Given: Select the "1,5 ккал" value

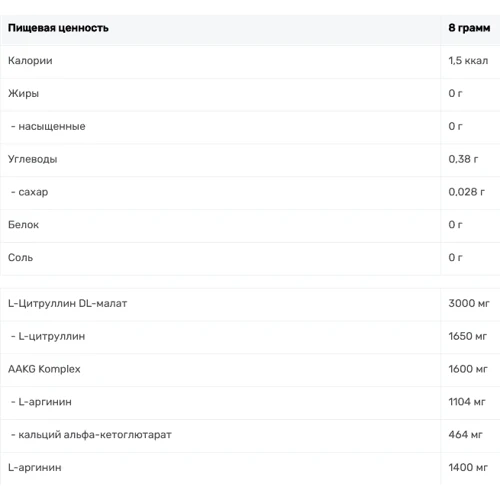Looking at the screenshot, I should 468,61.
